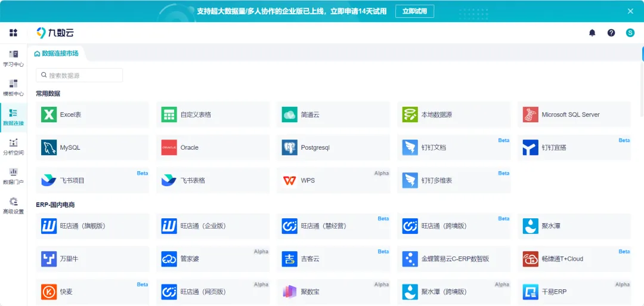This screenshot has height=306, width=644.
Task: Open 数据门户 in sidebar
Action: coord(14,176)
